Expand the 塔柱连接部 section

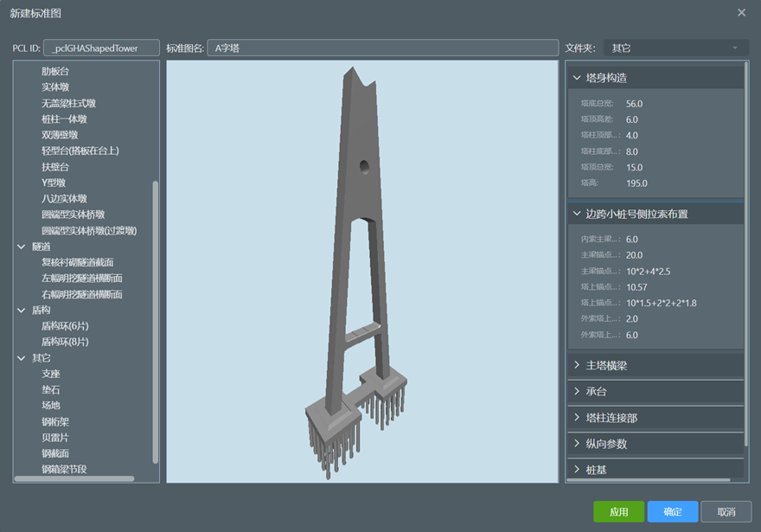(x=655, y=418)
